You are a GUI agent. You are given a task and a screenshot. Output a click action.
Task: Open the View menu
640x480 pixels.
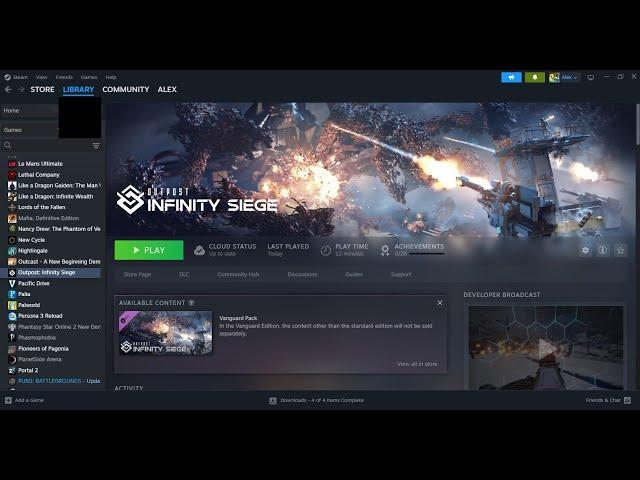[41, 77]
